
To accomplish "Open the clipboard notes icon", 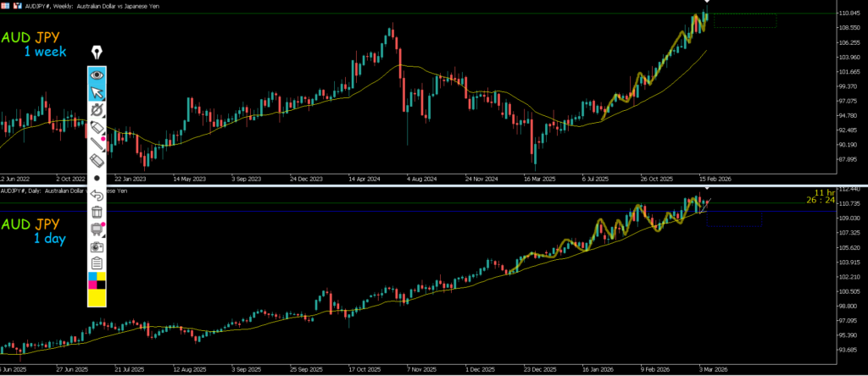I will 97,263.
